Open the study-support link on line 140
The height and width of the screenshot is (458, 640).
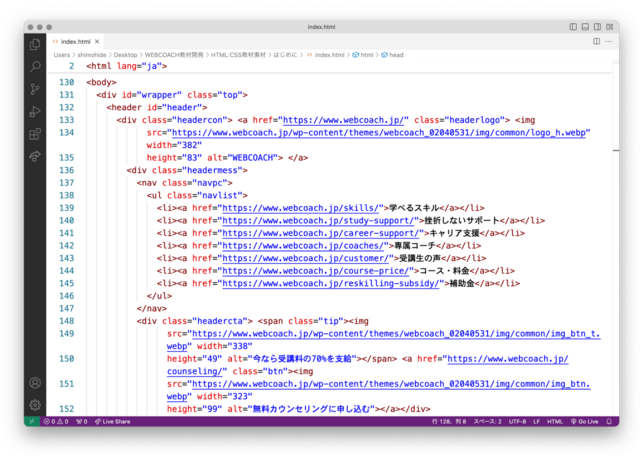point(318,220)
